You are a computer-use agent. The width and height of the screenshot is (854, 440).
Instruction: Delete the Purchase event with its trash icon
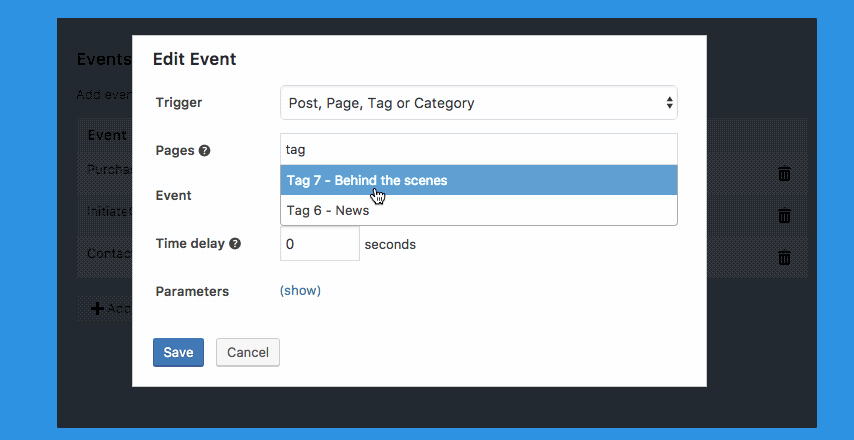click(x=784, y=174)
